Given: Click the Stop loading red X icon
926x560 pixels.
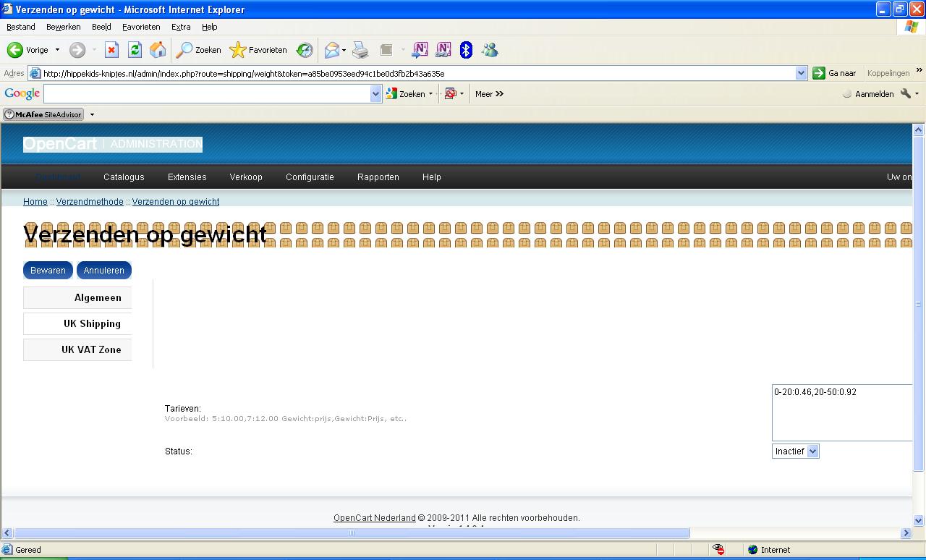Looking at the screenshot, I should pyautogui.click(x=111, y=50).
